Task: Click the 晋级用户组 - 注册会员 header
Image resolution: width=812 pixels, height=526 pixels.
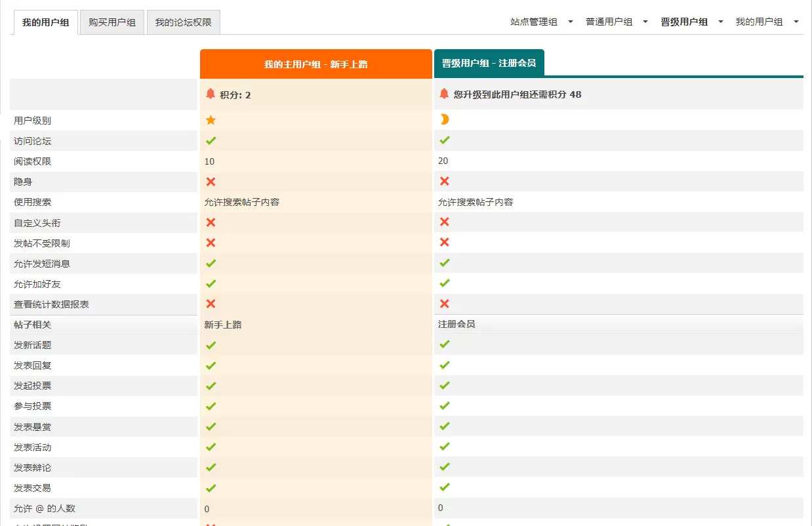Action: [x=489, y=63]
